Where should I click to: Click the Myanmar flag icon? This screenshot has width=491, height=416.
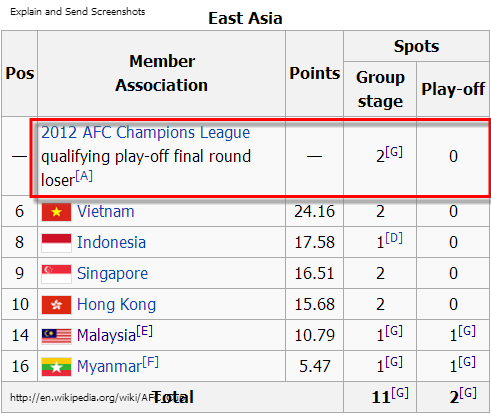point(56,367)
